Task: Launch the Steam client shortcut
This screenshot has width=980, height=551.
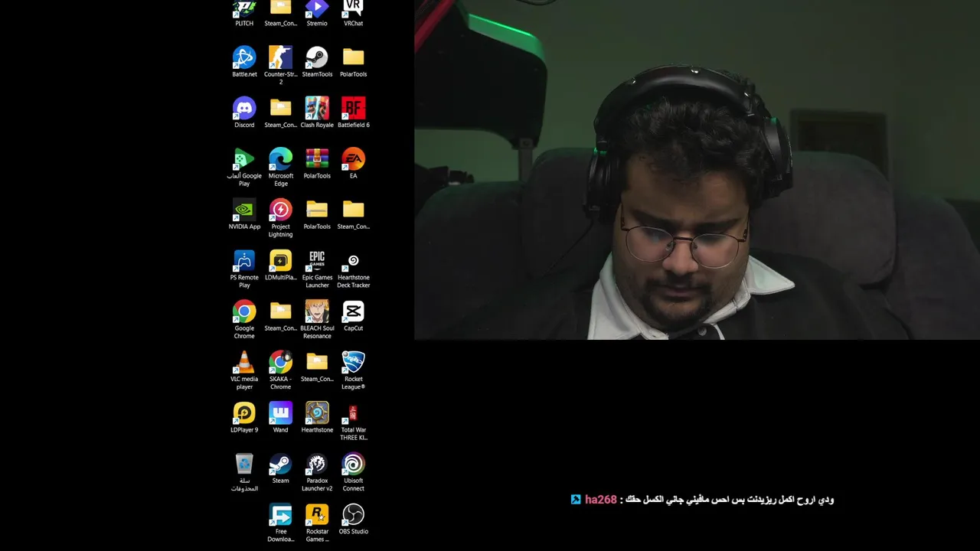Action: 280,468
